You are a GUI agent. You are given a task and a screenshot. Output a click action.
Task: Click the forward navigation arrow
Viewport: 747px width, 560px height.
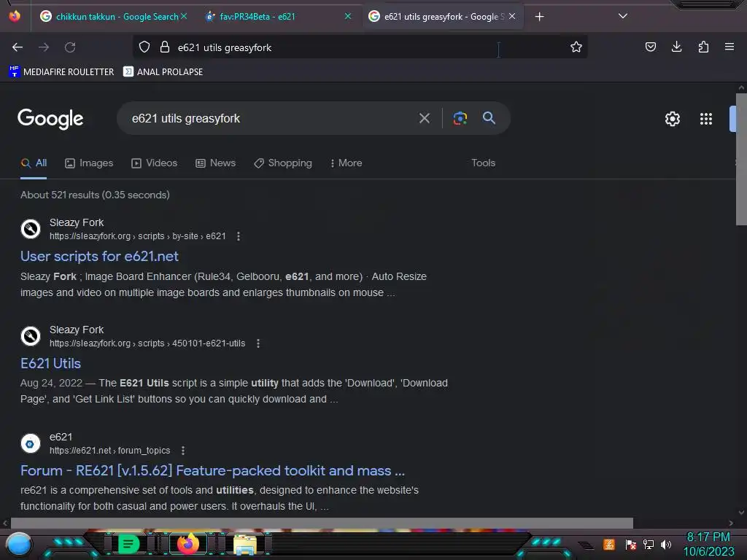coord(44,47)
